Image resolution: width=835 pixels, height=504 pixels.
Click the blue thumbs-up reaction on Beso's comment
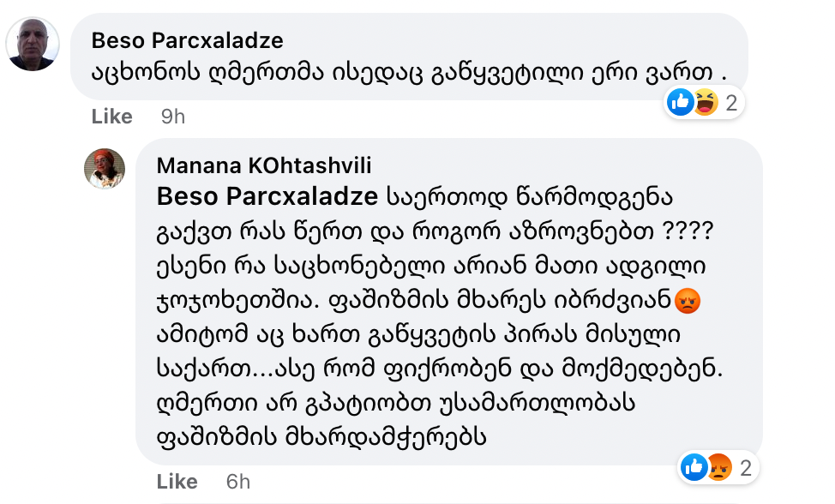681,104
